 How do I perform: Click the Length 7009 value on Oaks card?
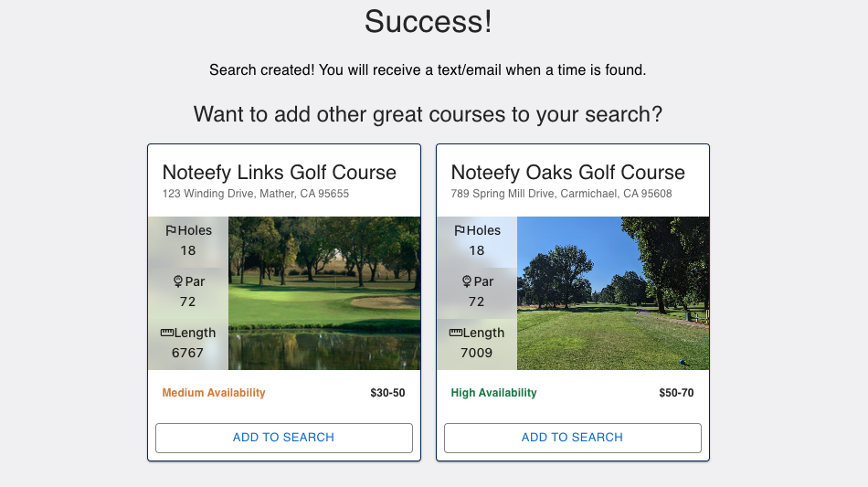[477, 353]
